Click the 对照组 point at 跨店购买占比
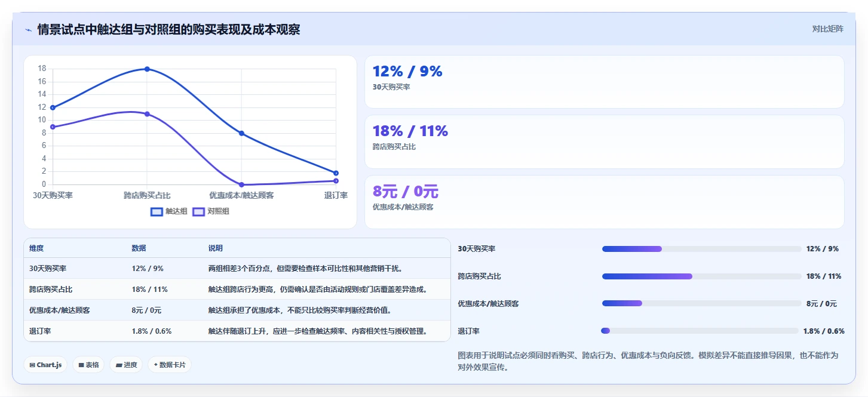Image resolution: width=868 pixels, height=397 pixels. pyautogui.click(x=147, y=114)
